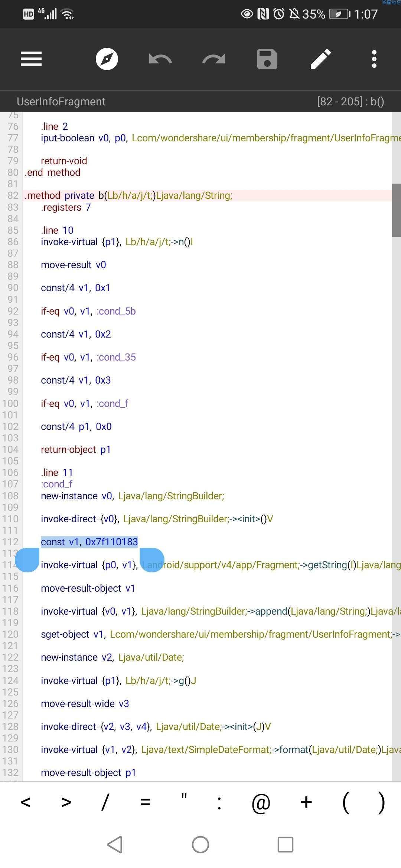Click the getString invoke-virtual line

(221, 565)
